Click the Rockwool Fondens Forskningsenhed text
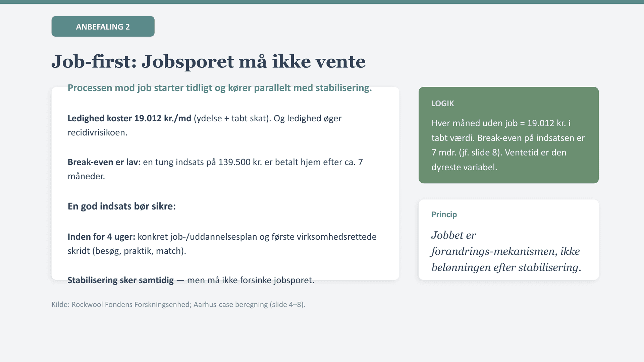This screenshot has width=644, height=362. click(x=131, y=305)
